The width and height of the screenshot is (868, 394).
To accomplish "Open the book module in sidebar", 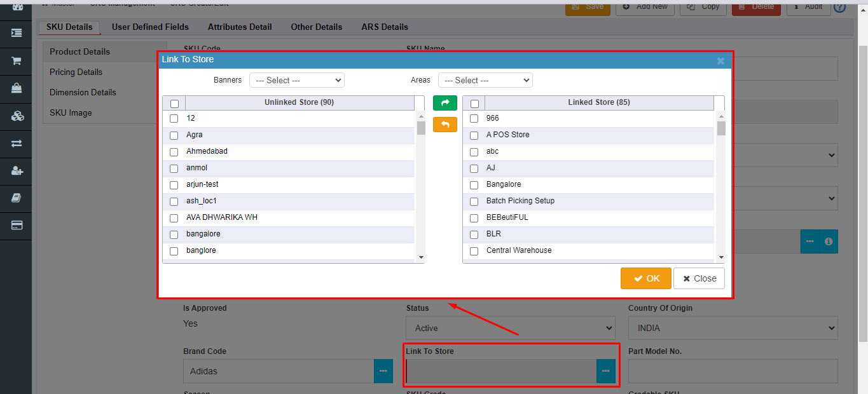I will (16, 198).
